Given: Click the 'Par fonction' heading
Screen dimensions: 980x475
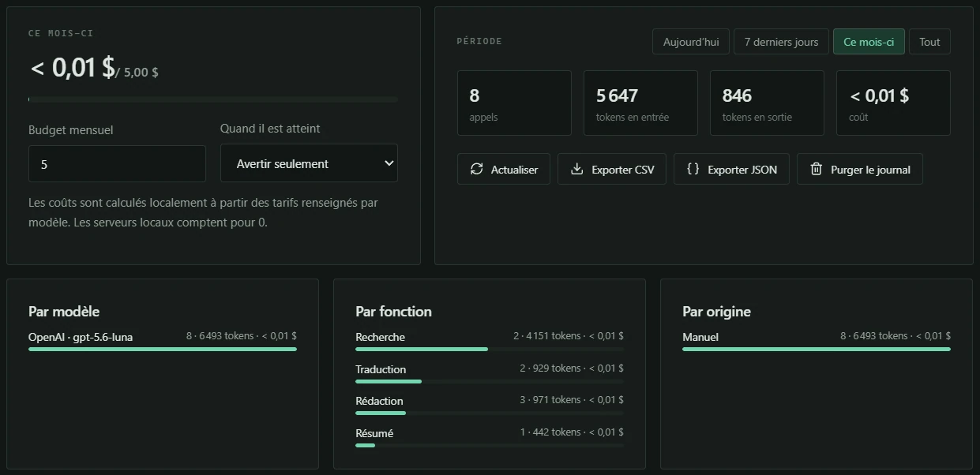Looking at the screenshot, I should (393, 312).
